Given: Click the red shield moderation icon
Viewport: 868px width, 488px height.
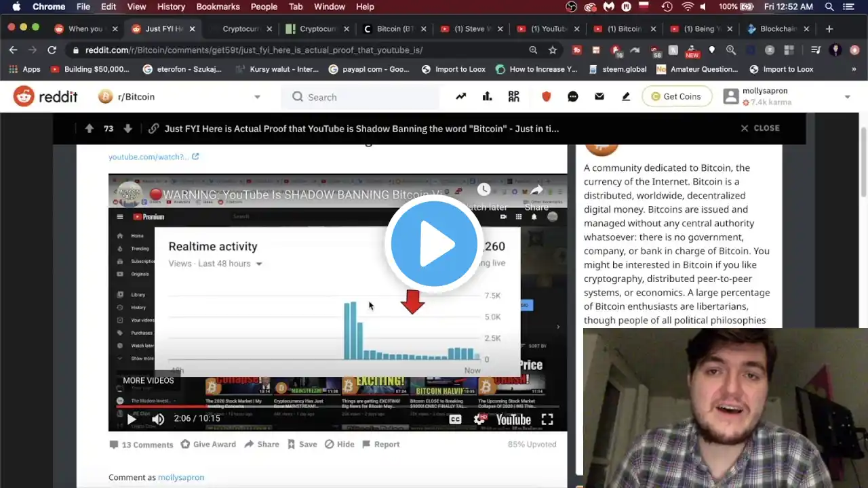Looking at the screenshot, I should [x=547, y=97].
